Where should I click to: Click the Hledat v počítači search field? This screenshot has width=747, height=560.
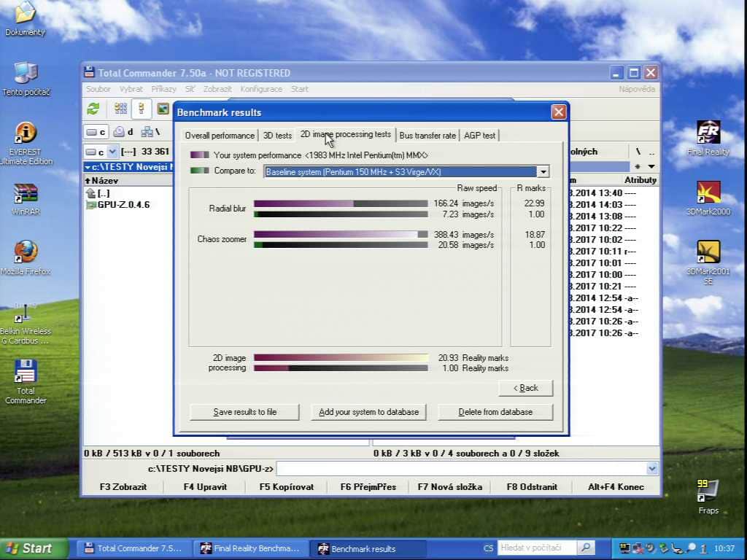click(x=537, y=548)
